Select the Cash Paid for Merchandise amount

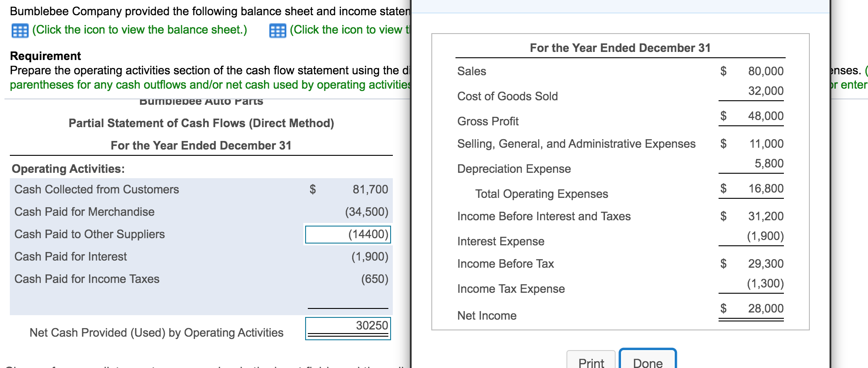tap(366, 212)
